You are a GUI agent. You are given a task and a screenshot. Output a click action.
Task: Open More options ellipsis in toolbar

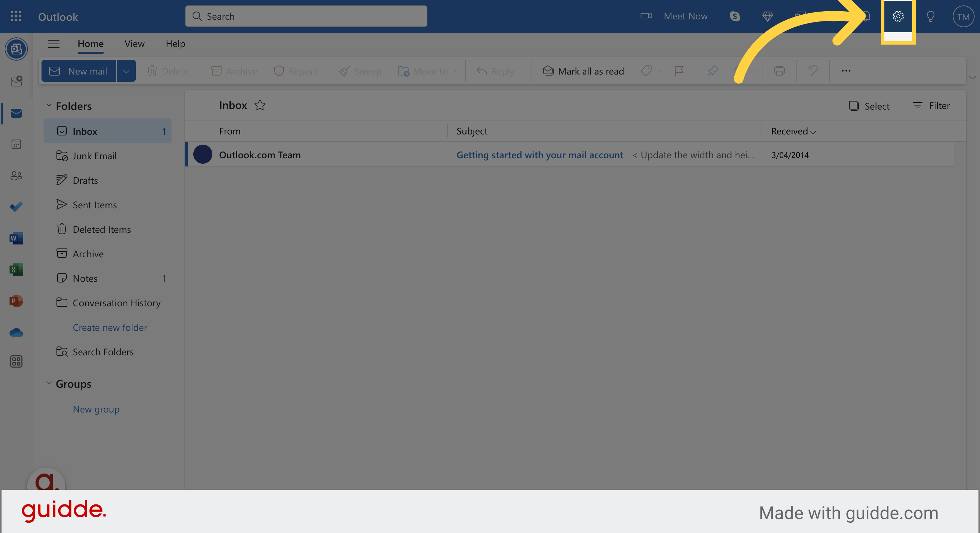pos(846,71)
